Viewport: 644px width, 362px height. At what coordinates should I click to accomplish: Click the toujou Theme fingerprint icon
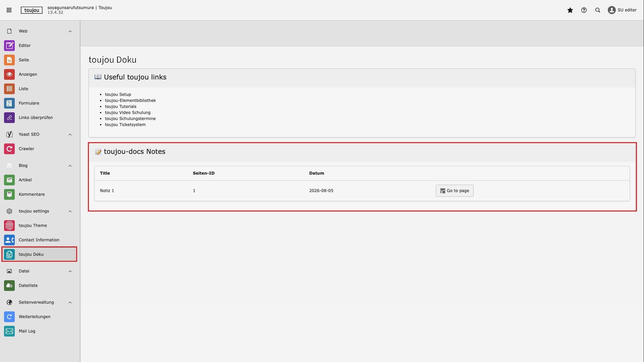(9, 226)
